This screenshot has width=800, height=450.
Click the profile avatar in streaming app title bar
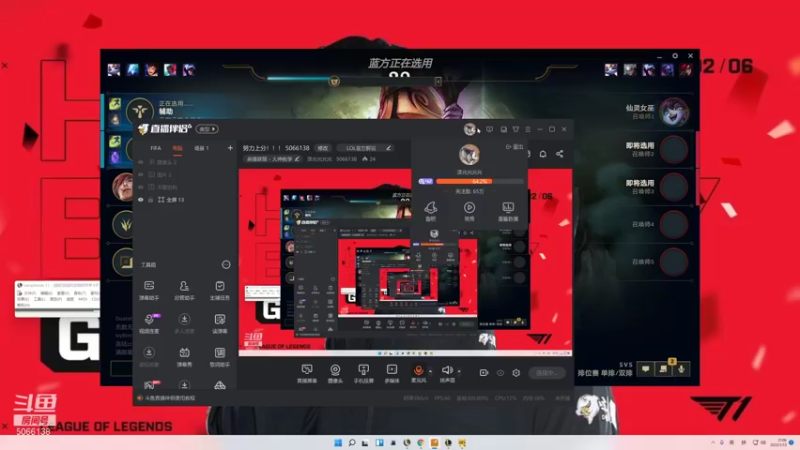pos(469,130)
